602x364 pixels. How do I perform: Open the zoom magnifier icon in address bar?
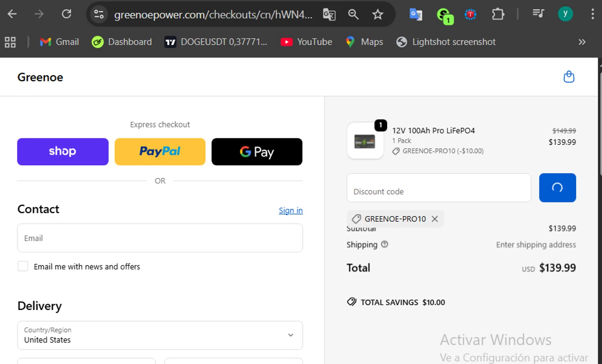pos(353,14)
